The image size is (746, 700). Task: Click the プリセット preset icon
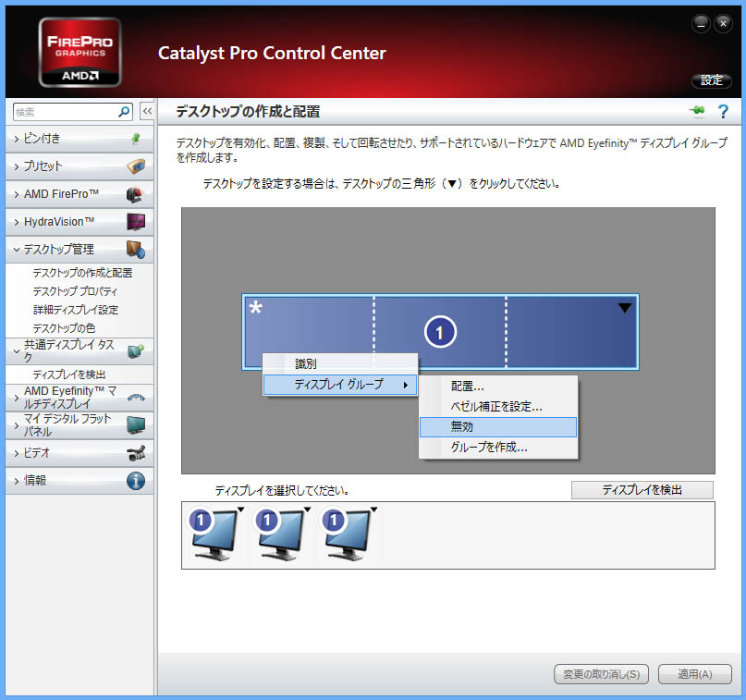point(136,166)
